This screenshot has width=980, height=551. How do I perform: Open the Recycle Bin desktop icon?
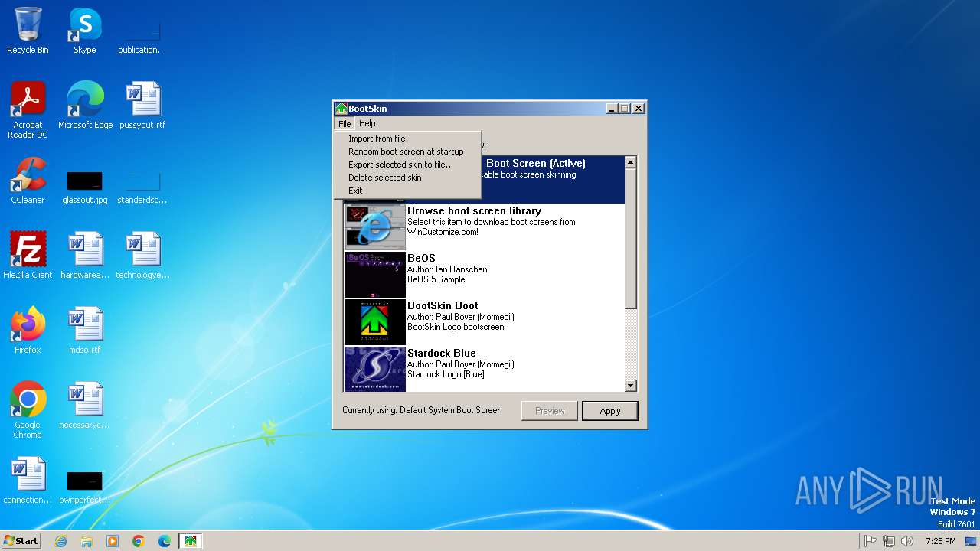[x=28, y=31]
